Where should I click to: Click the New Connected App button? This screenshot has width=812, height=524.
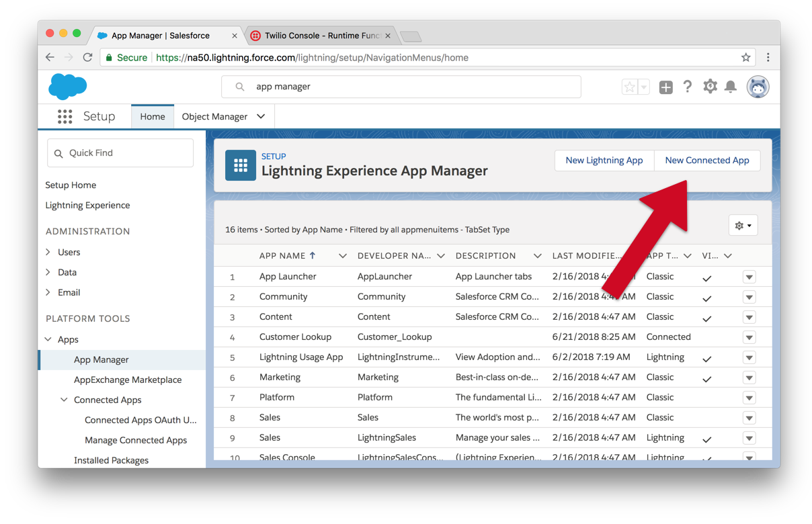pos(707,161)
